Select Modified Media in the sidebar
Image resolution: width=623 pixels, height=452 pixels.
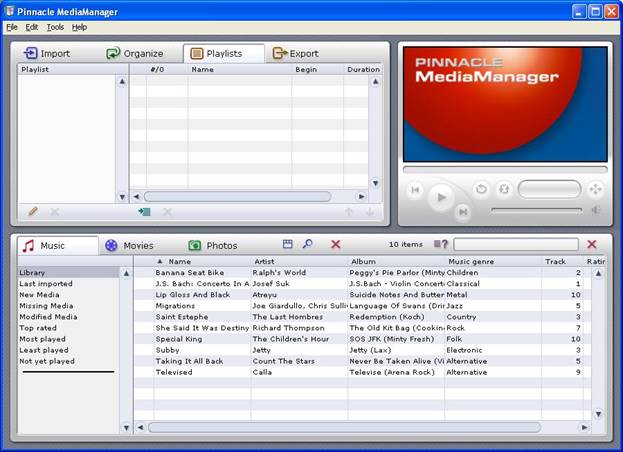[48, 317]
